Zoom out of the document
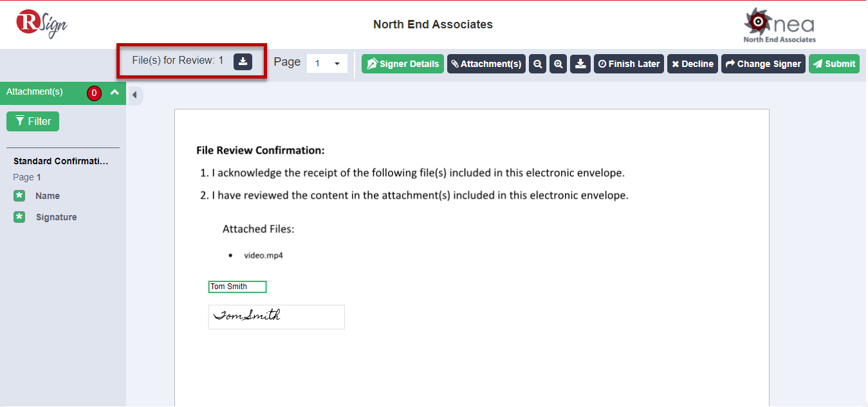This screenshot has width=868, height=407. click(x=537, y=64)
